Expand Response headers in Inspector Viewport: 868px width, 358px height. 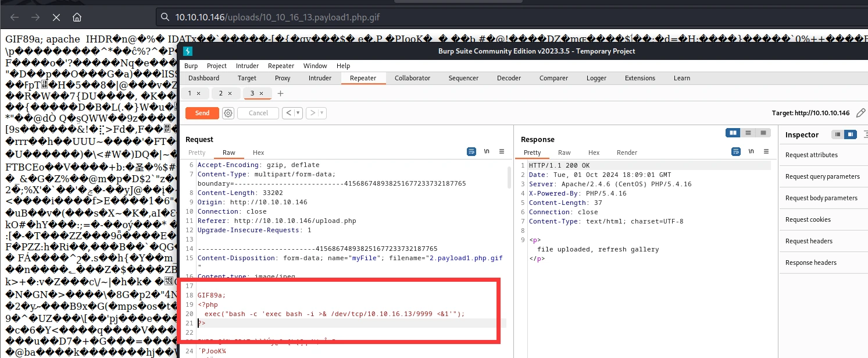click(x=824, y=263)
